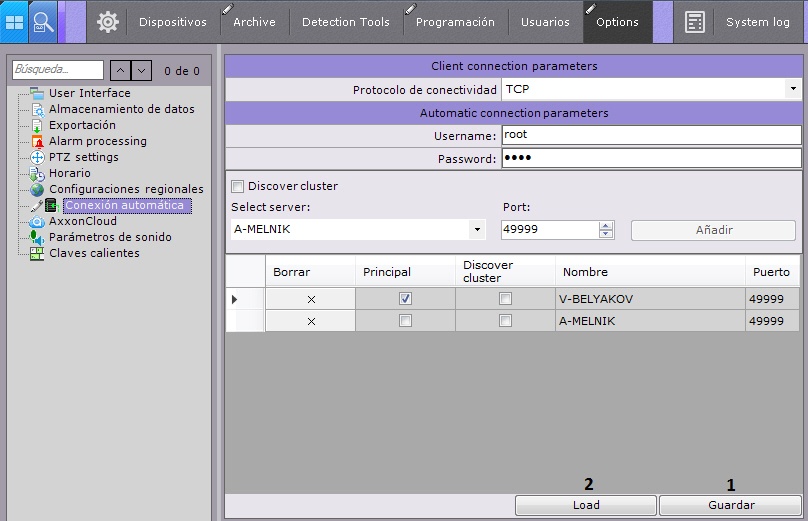The height and width of the screenshot is (521, 808).
Task: Delete the A-MELNIK server row
Action: [311, 321]
